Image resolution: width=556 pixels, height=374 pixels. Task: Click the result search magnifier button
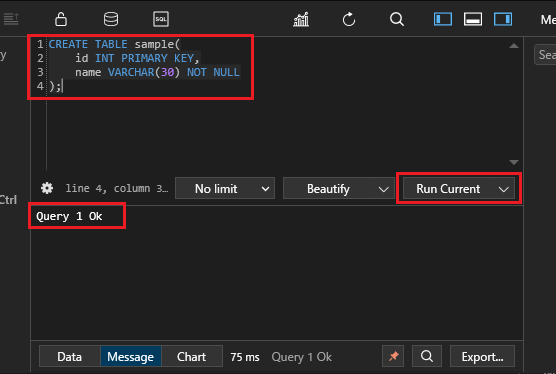tap(427, 356)
